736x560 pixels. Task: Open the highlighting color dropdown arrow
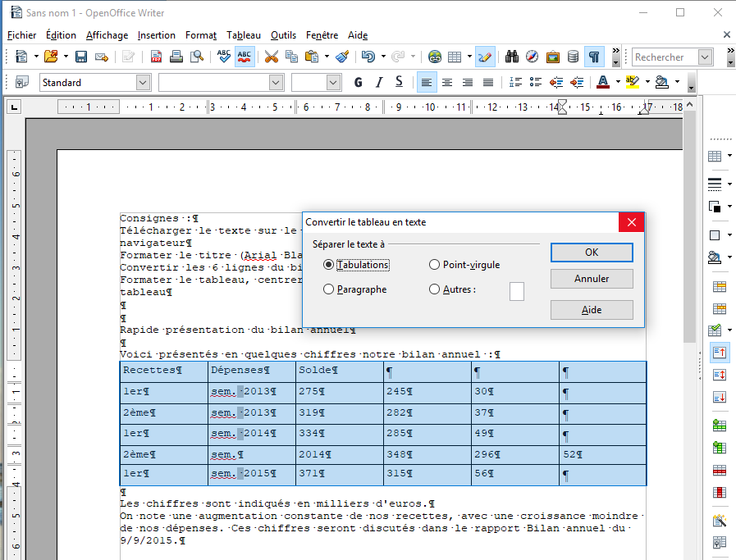647,82
